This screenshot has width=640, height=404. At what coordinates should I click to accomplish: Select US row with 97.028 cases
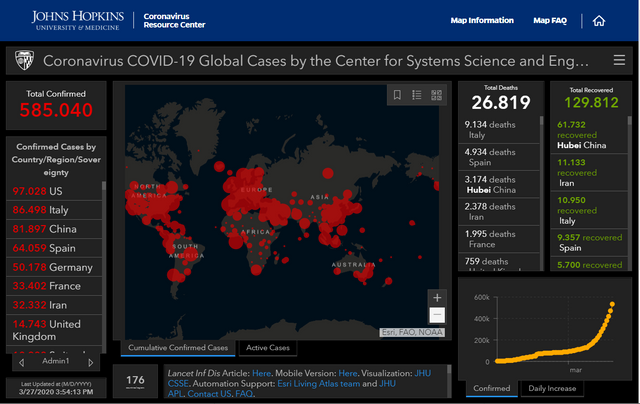coord(54,191)
